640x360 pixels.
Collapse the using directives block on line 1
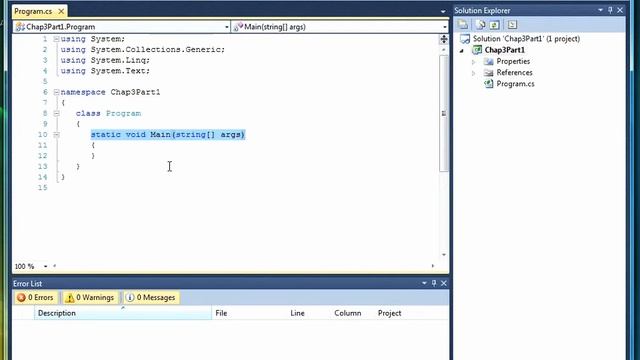coord(56,39)
